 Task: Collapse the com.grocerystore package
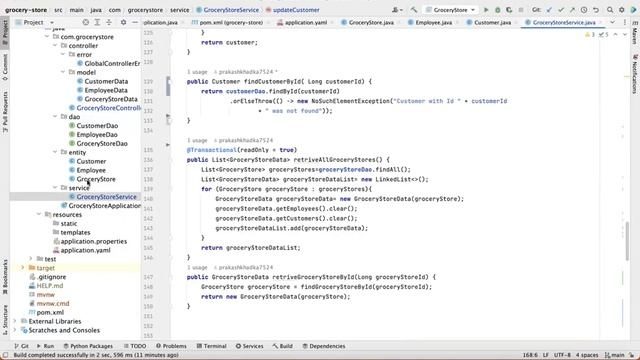[47, 37]
